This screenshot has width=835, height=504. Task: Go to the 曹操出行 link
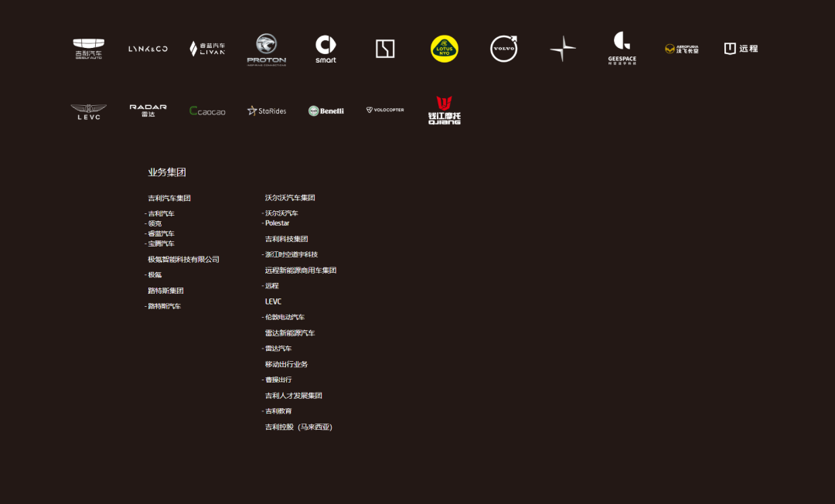[278, 380]
